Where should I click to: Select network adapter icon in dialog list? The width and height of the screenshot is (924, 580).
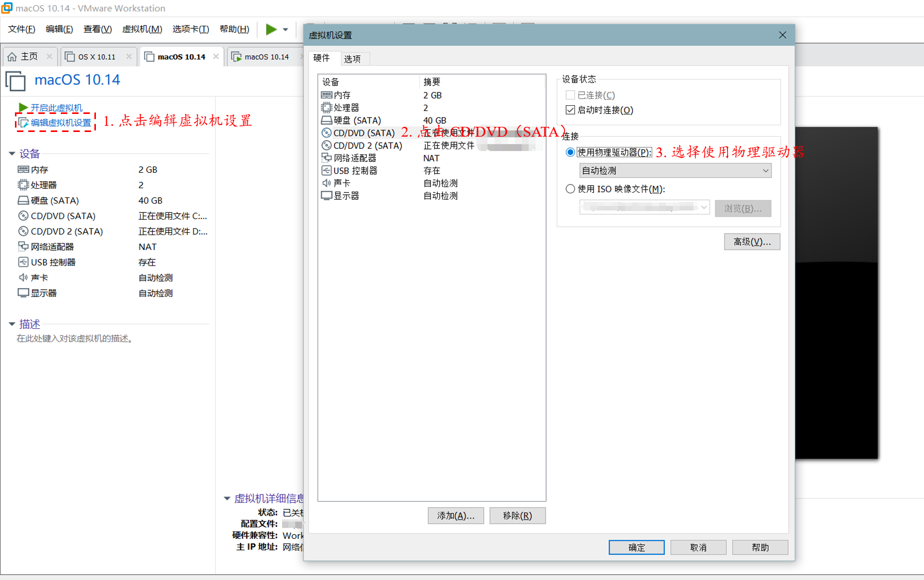pyautogui.click(x=326, y=158)
